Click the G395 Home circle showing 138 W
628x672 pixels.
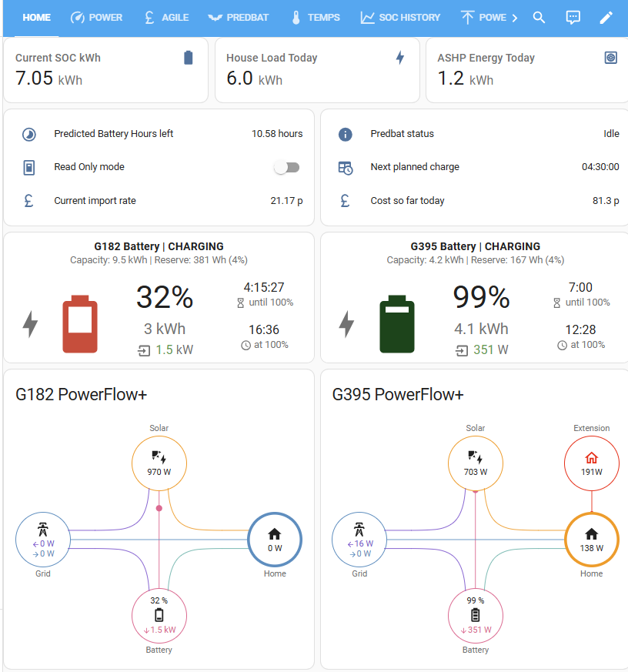[592, 540]
